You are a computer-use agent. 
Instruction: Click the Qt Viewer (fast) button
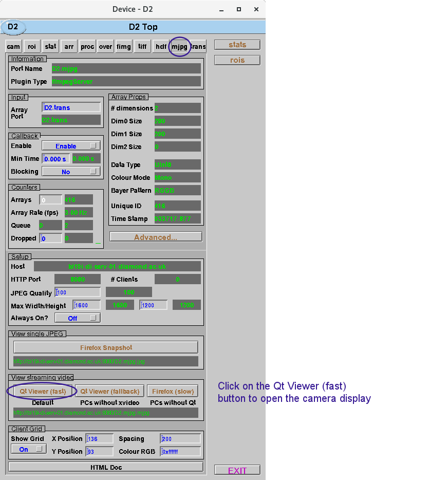point(43,391)
